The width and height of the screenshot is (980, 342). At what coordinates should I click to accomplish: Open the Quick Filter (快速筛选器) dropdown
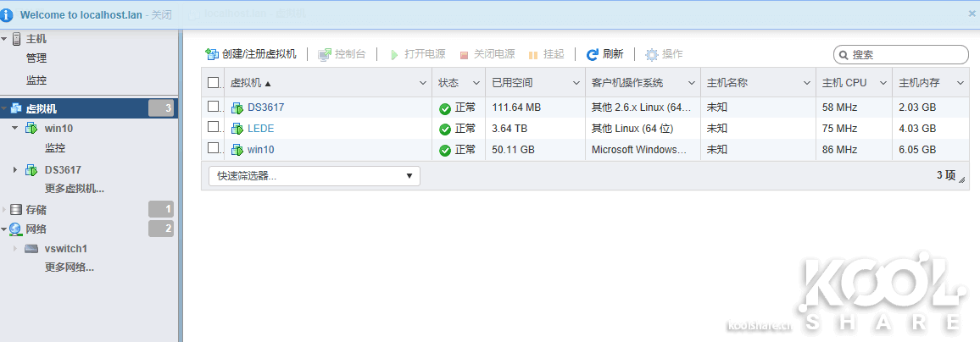[x=314, y=176]
